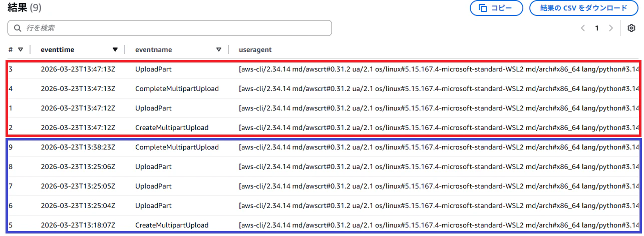Select UploadPart in row 1
Screen dimensions: 644x236
coord(153,108)
